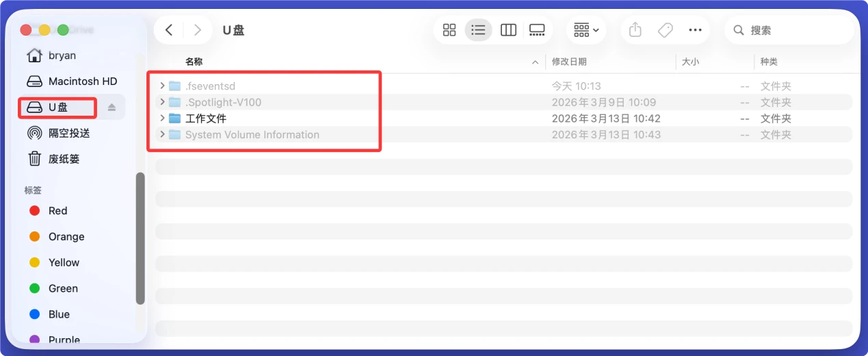Viewport: 868px width, 356px height.
Task: Expand the 工作文件 folder
Action: tap(162, 118)
